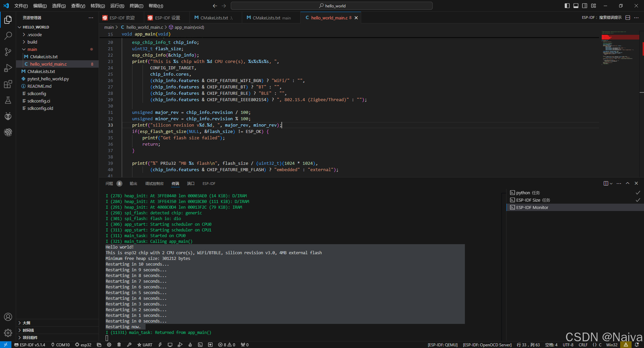
Task: Open the 运行(R) menu
Action: click(x=117, y=6)
